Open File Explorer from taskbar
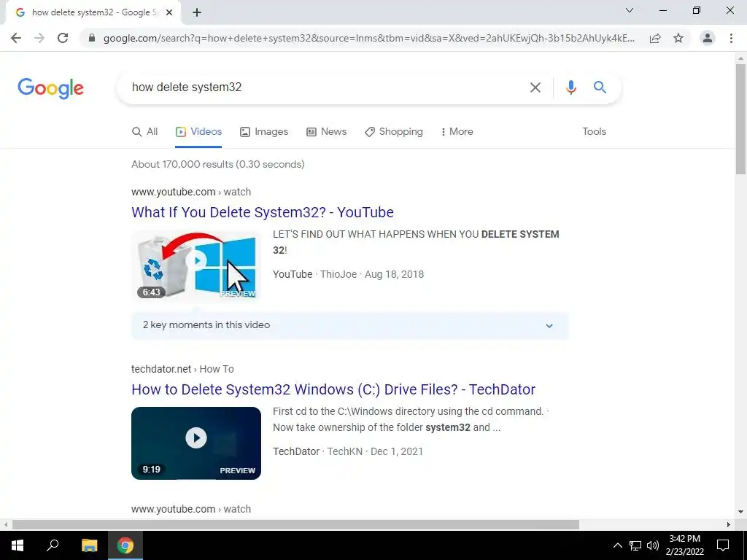The image size is (747, 560). pyautogui.click(x=89, y=545)
